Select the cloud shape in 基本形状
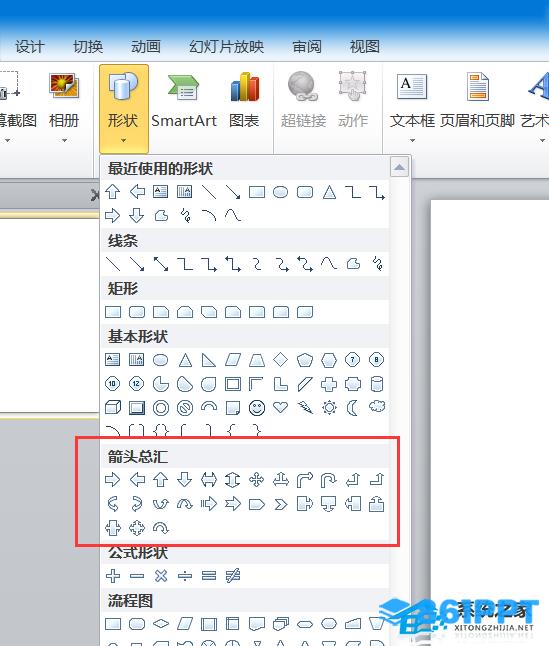This screenshot has height=646, width=549. tap(377, 407)
